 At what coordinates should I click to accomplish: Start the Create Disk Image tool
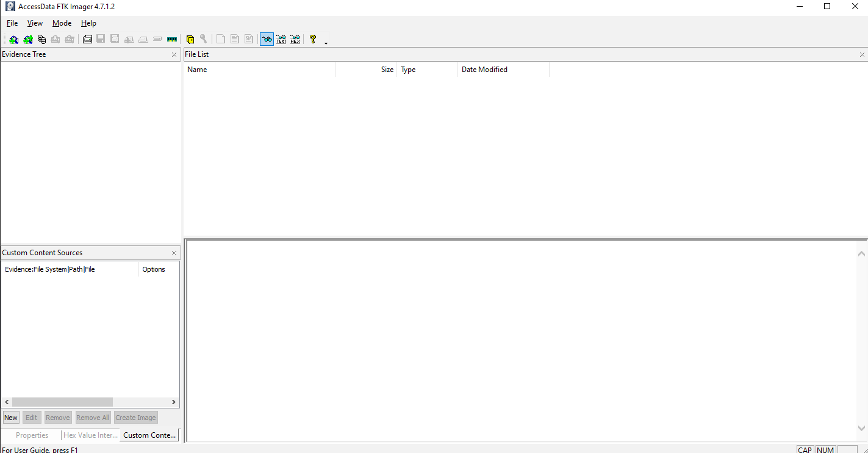(87, 39)
